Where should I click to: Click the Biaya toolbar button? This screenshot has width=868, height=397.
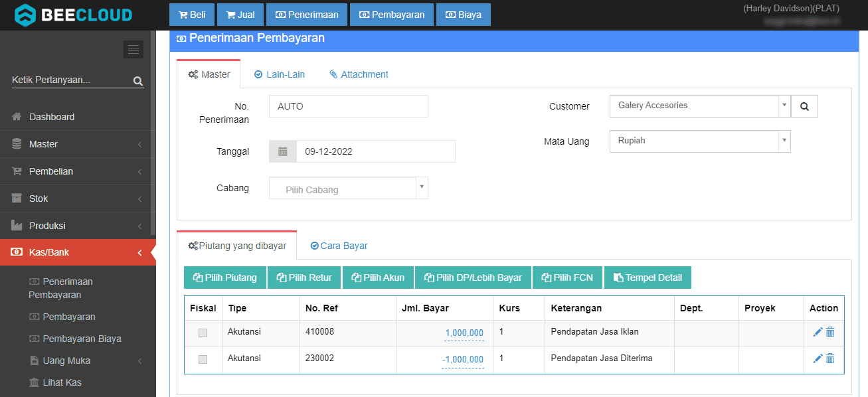pyautogui.click(x=464, y=15)
